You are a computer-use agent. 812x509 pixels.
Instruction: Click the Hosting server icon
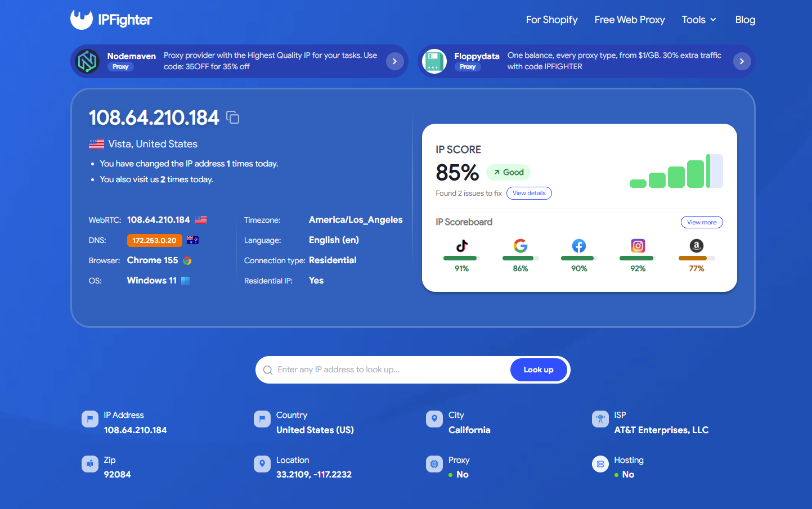600,464
